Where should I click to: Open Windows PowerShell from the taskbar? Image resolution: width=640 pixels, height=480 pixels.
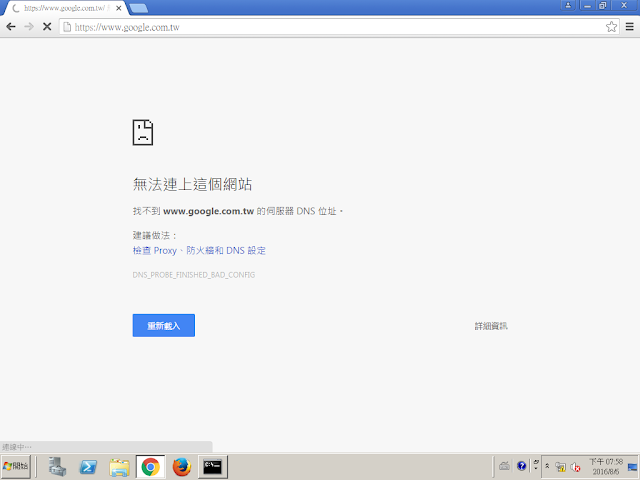[x=88, y=467]
